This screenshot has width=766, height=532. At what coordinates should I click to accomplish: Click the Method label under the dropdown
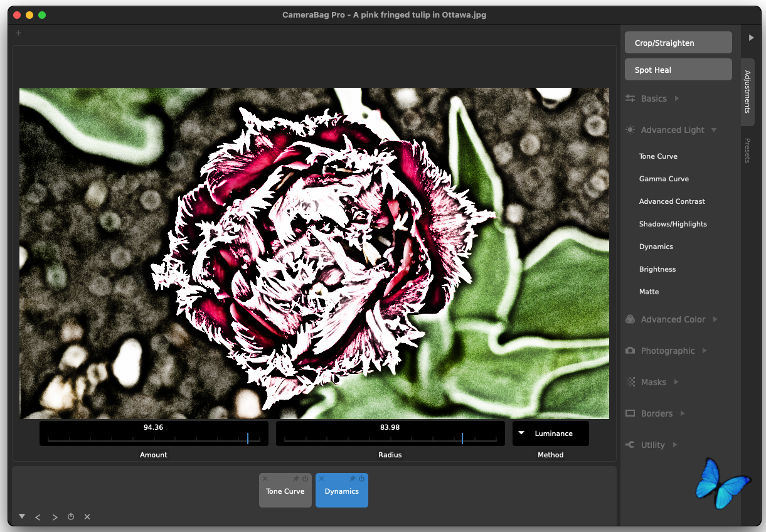[x=551, y=455]
